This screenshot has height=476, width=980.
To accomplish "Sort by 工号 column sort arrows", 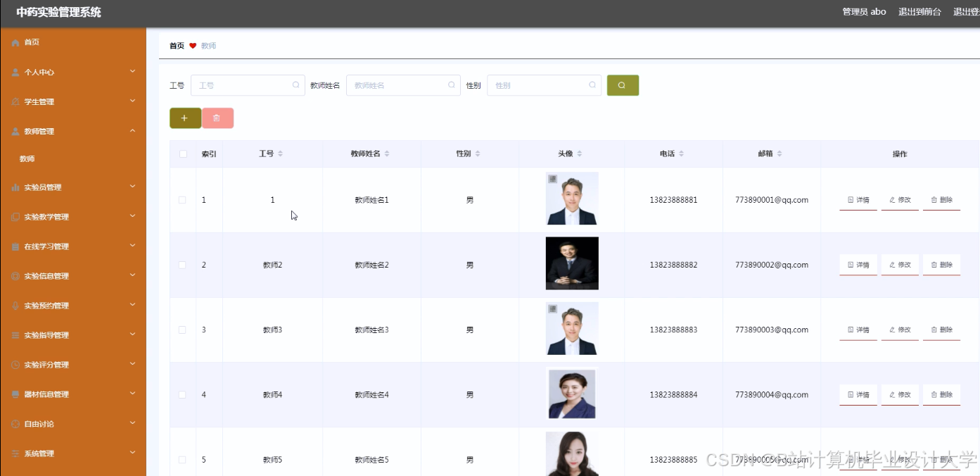I will tap(281, 154).
